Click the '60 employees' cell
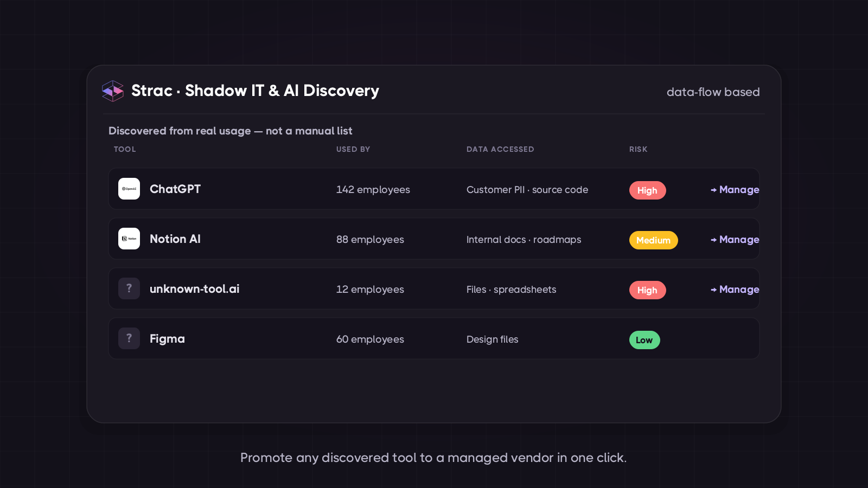 [370, 339]
